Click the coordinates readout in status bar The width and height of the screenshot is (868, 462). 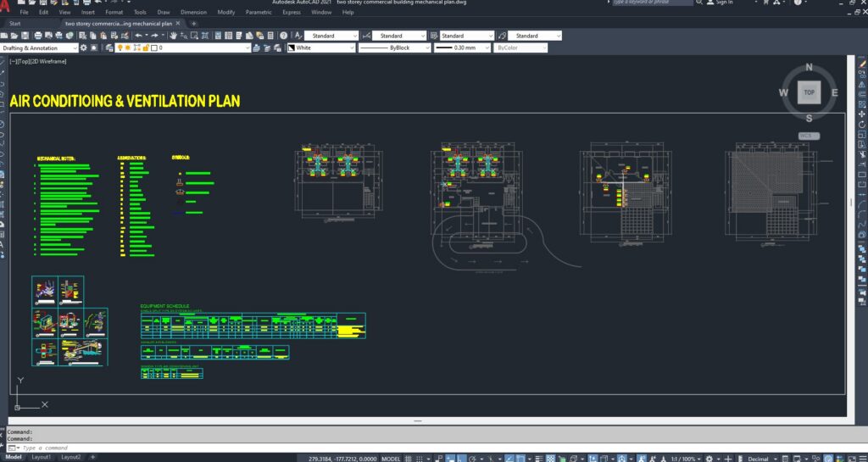(343, 458)
